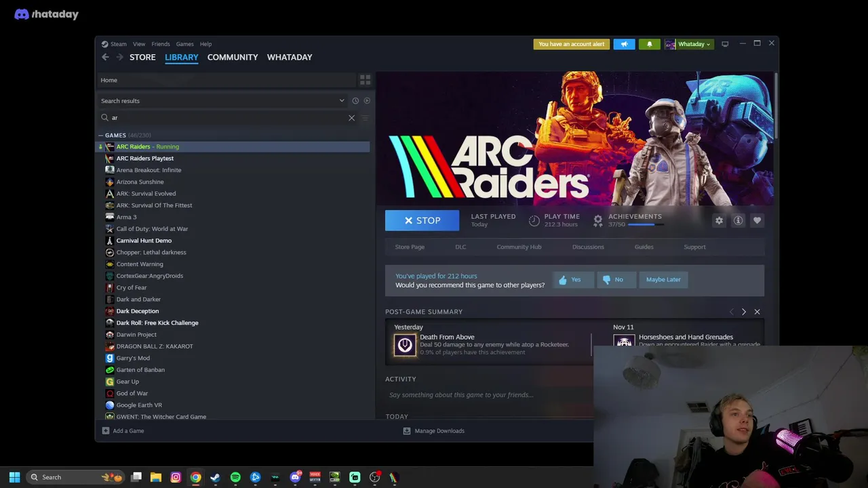Image resolution: width=868 pixels, height=488 pixels.
Task: Select ARK: Survival Evolved
Action: point(146,194)
